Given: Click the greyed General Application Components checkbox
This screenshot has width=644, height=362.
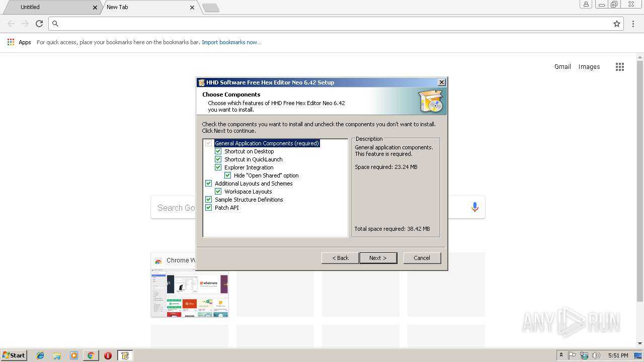Looking at the screenshot, I should 208,143.
